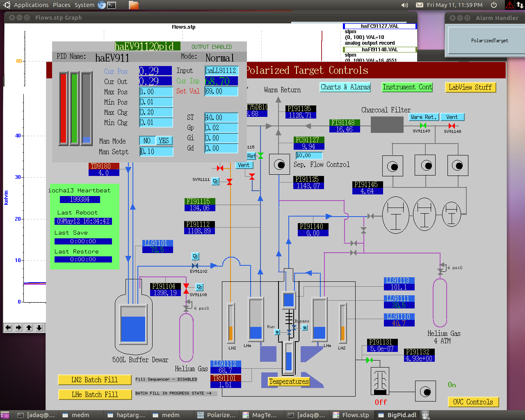
Task: Click the Run valve related display icon
Action: tap(277, 332)
